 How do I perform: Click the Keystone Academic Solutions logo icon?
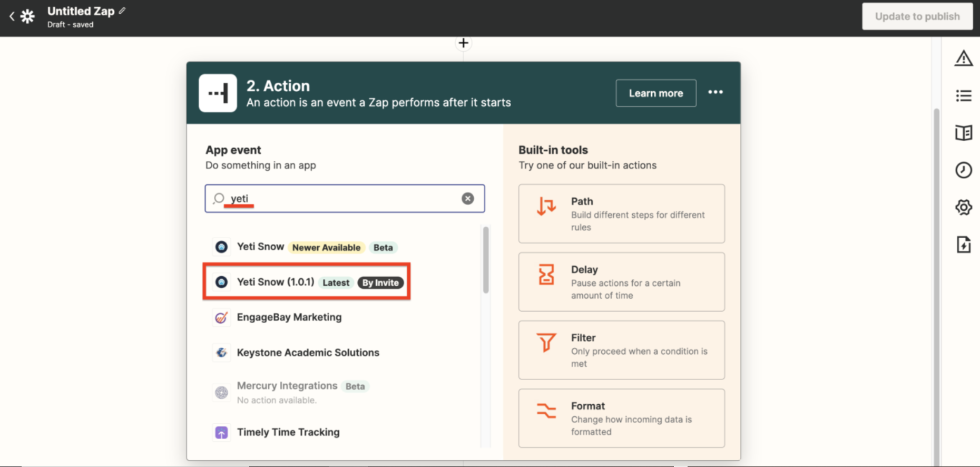[221, 353]
